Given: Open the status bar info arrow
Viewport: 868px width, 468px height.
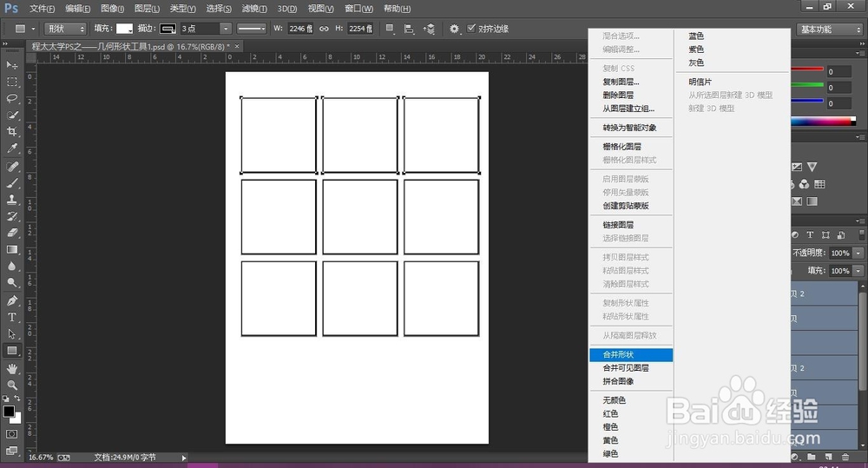Looking at the screenshot, I should pyautogui.click(x=184, y=458).
